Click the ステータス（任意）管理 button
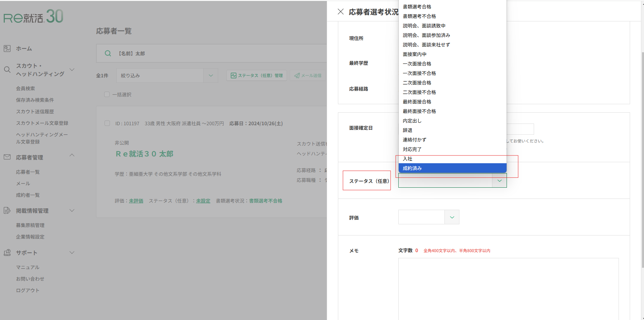 tap(257, 75)
